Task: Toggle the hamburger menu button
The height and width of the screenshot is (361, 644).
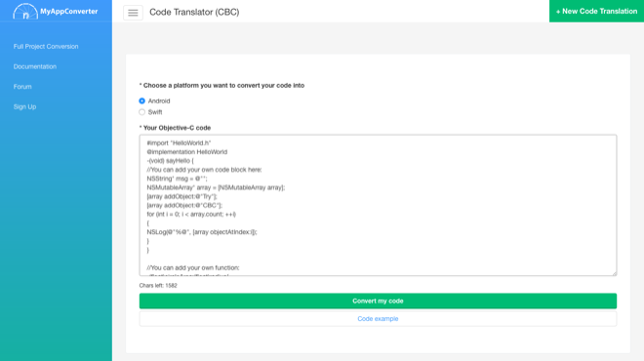Action: click(133, 13)
